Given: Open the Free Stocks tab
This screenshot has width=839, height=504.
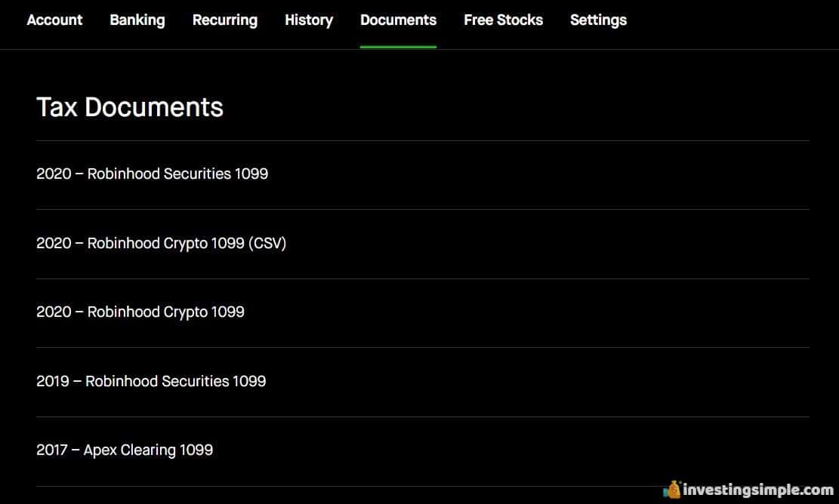Looking at the screenshot, I should coord(503,20).
